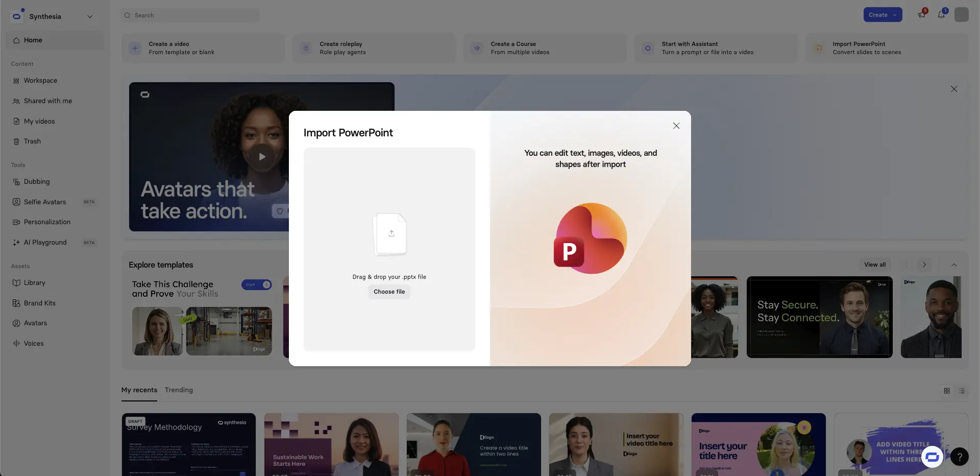Click the Dubbing icon
This screenshot has width=980, height=476.
pyautogui.click(x=16, y=182)
